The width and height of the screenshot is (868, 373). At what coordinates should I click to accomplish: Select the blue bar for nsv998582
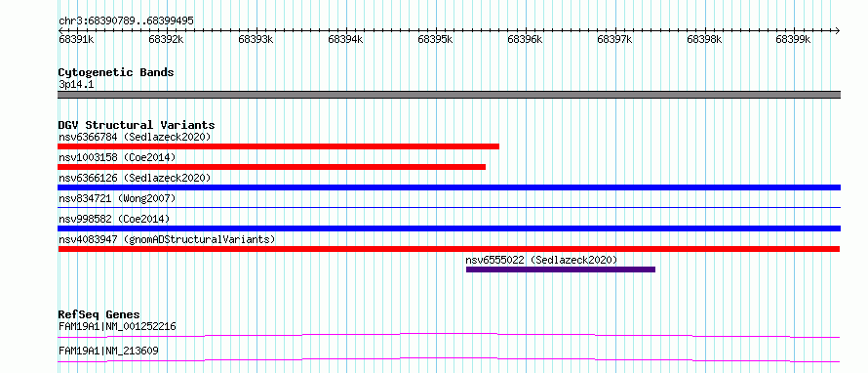[x=449, y=228]
